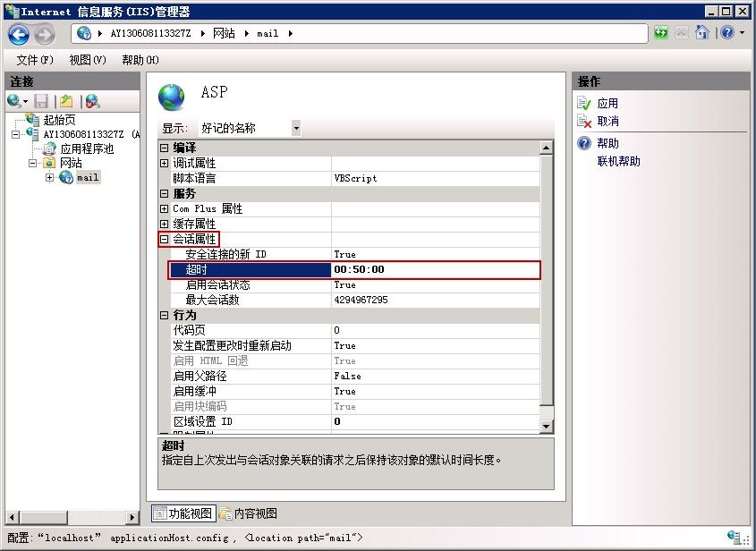The height and width of the screenshot is (551, 756).
Task: Select 网站 folder in the tree
Action: pos(71,163)
